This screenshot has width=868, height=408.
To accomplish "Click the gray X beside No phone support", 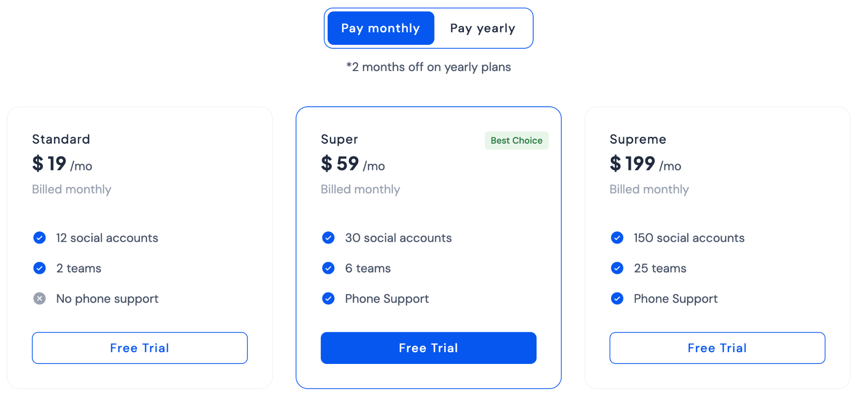I will point(39,298).
